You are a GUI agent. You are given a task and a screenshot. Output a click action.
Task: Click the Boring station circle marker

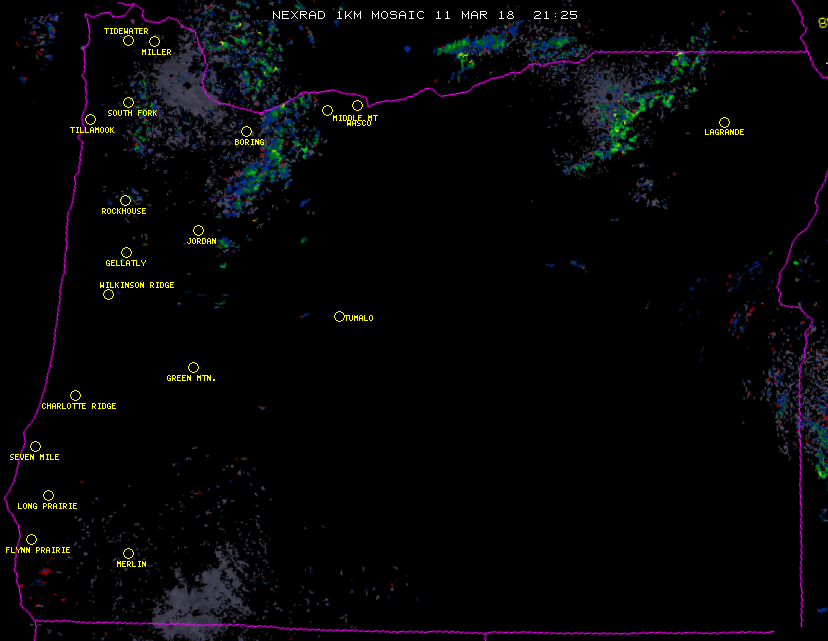(x=246, y=132)
